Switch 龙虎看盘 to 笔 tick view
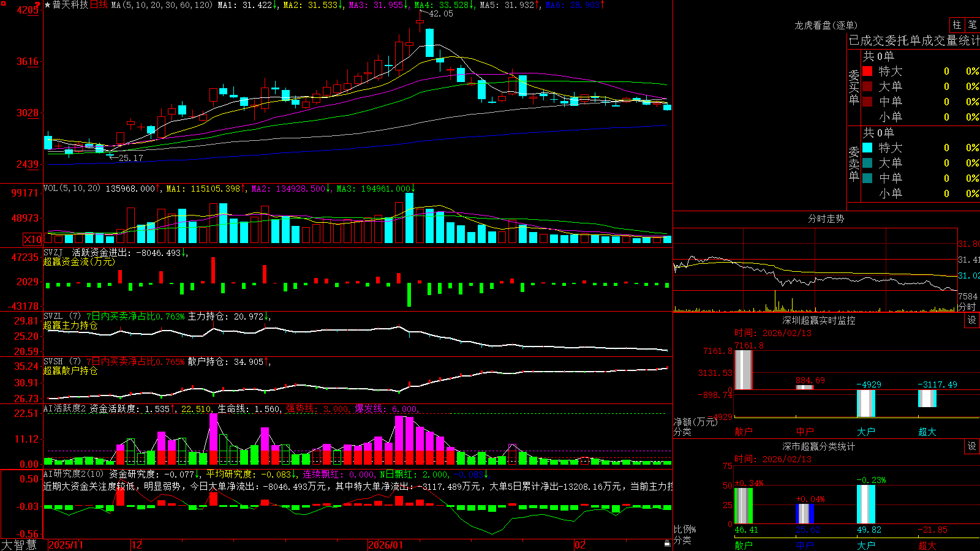The width and height of the screenshot is (980, 551). click(972, 25)
